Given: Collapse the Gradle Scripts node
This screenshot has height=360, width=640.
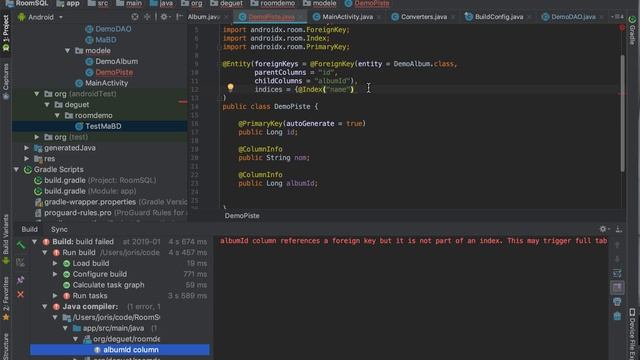Looking at the screenshot, I should 16,169.
